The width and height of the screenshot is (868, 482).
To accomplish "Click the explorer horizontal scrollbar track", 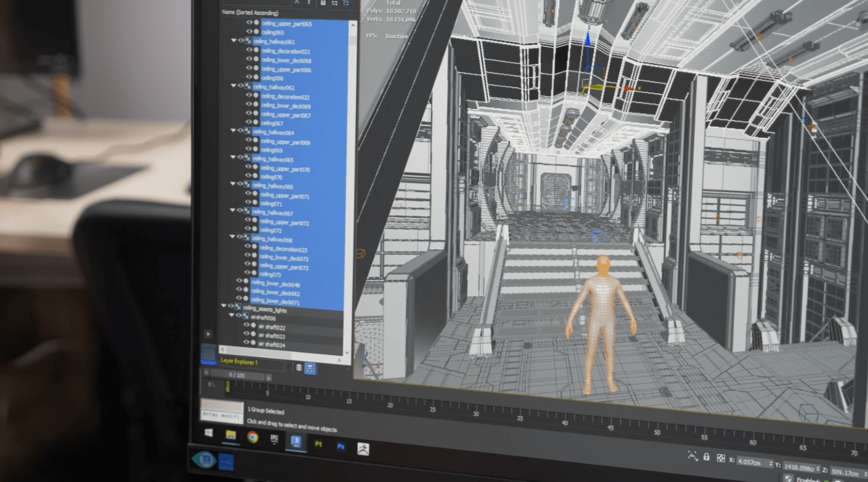I will (281, 355).
